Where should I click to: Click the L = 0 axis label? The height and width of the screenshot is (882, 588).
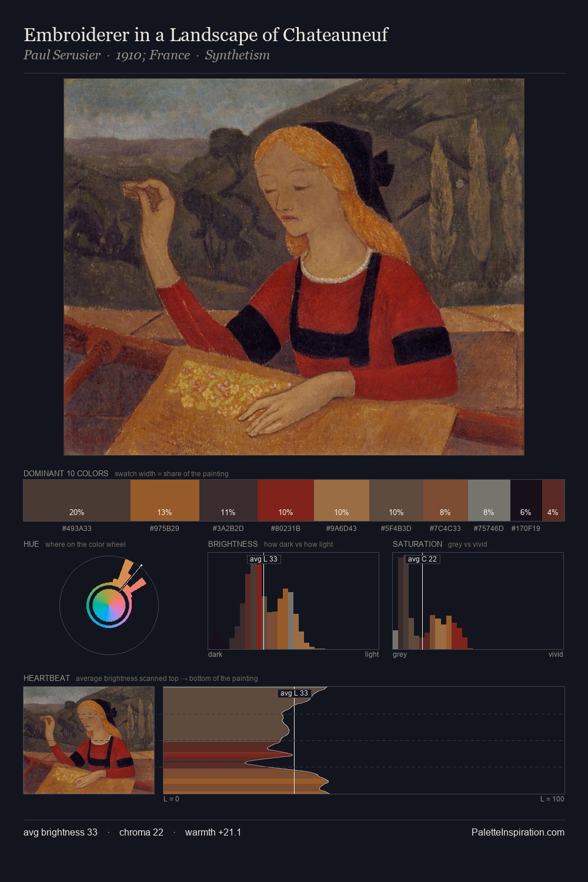[171, 799]
